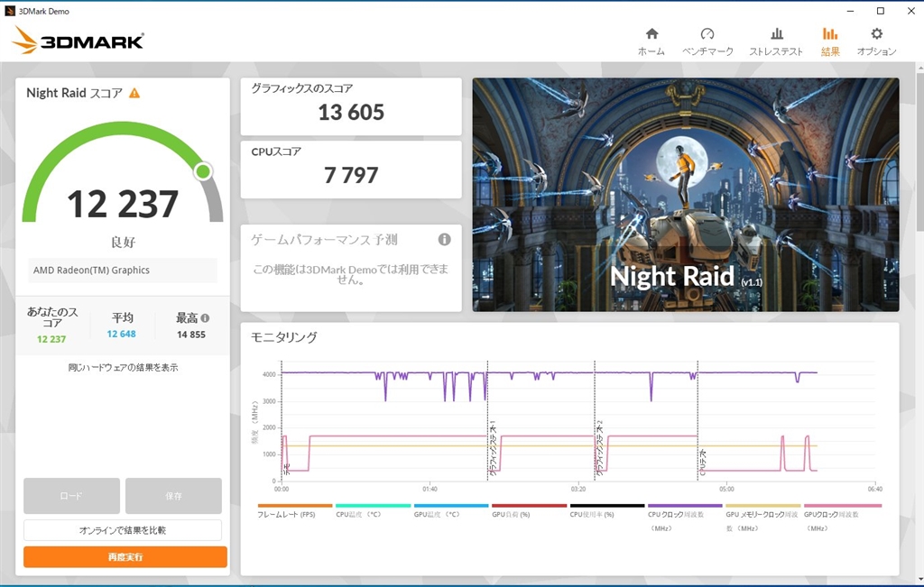Image resolution: width=924 pixels, height=587 pixels.
Task: Click the 保存 save button
Action: (x=173, y=496)
